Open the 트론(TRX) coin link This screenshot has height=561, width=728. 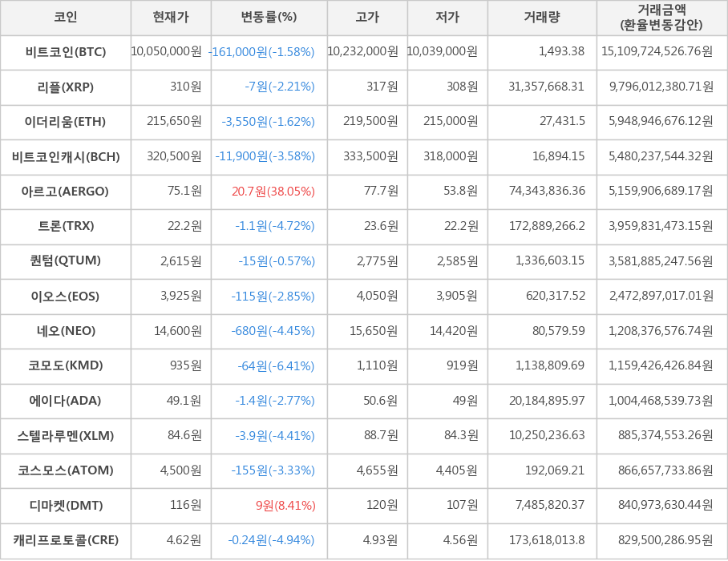tap(66, 226)
